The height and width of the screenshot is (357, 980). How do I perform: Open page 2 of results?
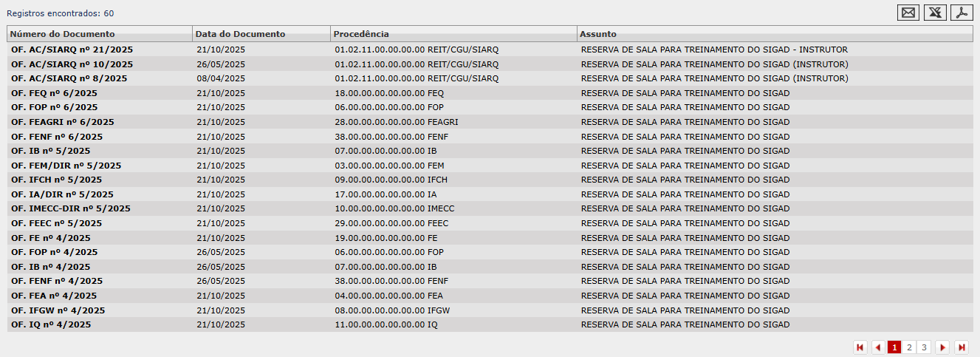point(909,347)
